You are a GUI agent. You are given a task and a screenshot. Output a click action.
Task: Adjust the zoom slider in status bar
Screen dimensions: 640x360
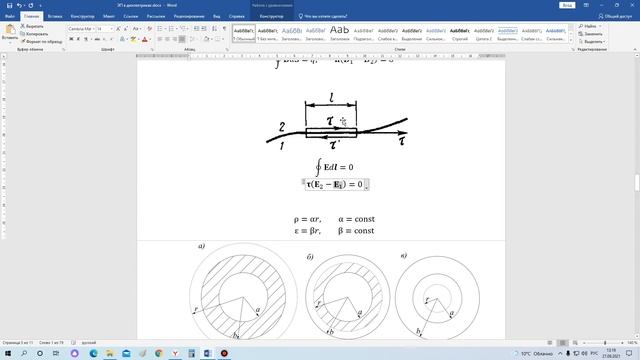(x=605, y=343)
